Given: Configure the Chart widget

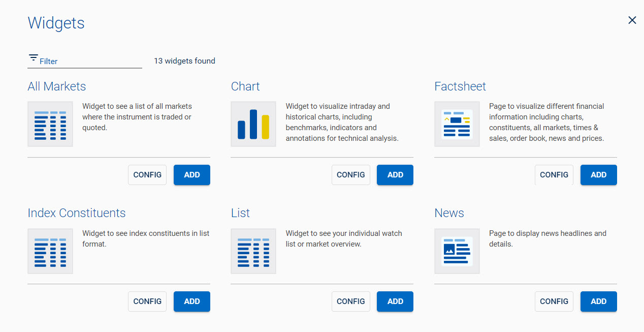Looking at the screenshot, I should 351,175.
